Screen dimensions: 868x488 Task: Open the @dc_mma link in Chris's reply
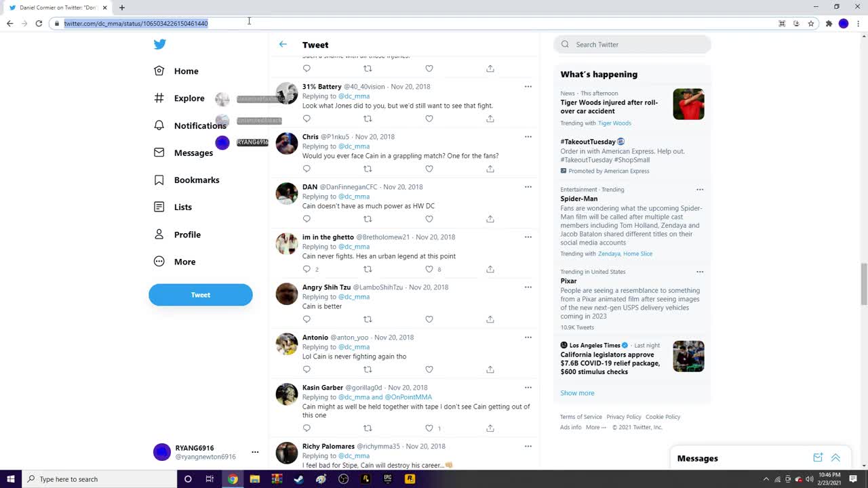click(x=354, y=146)
